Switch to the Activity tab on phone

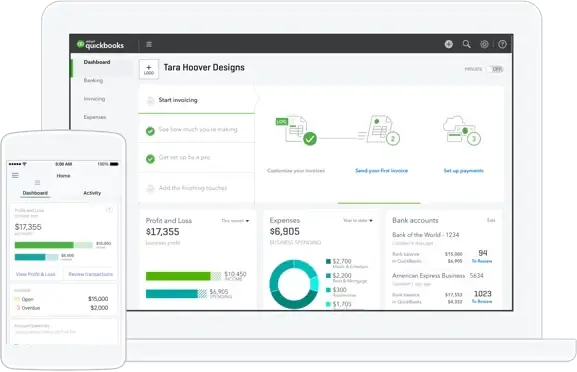coord(92,193)
